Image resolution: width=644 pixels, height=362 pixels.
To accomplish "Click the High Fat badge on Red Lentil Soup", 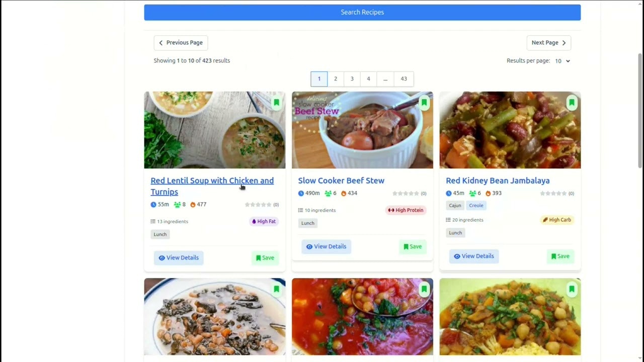I will pos(264,221).
